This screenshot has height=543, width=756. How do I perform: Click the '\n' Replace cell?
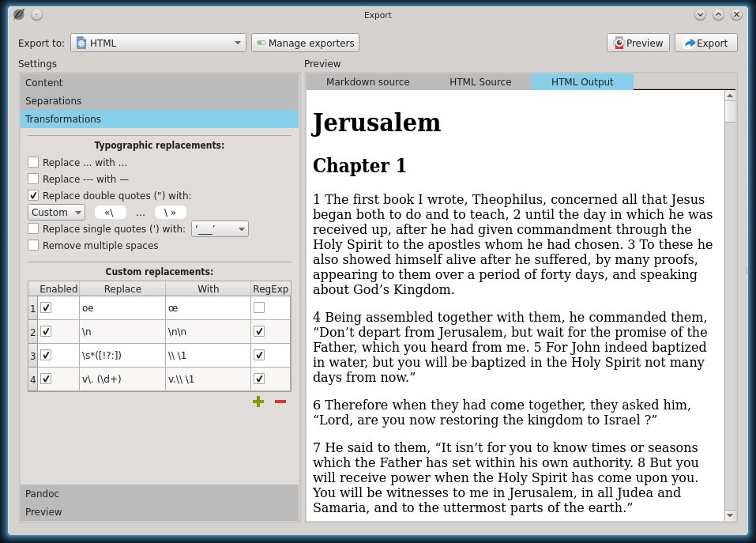click(x=122, y=331)
